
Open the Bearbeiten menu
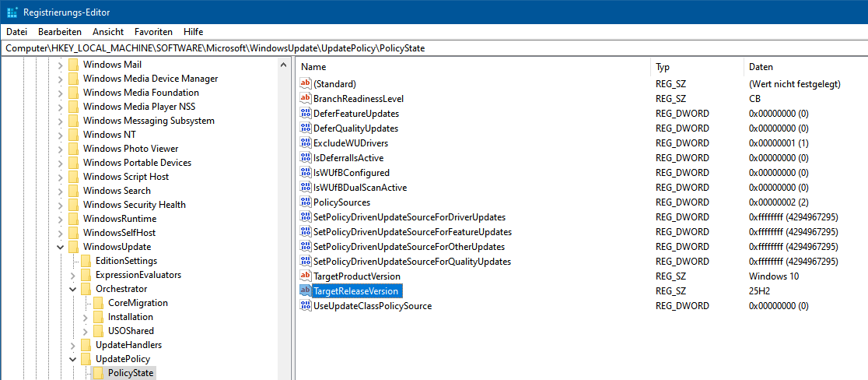click(x=60, y=32)
